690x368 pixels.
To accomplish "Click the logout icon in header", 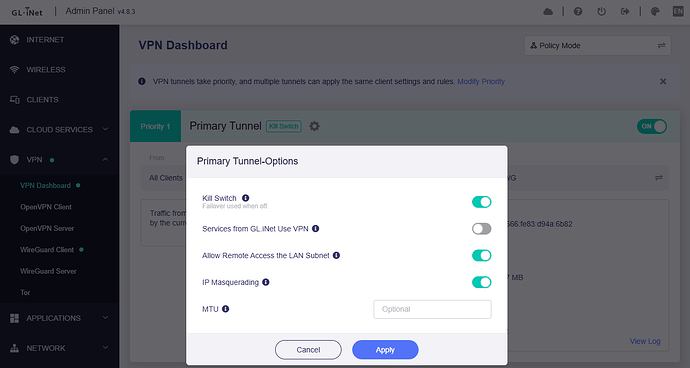I will [x=625, y=11].
